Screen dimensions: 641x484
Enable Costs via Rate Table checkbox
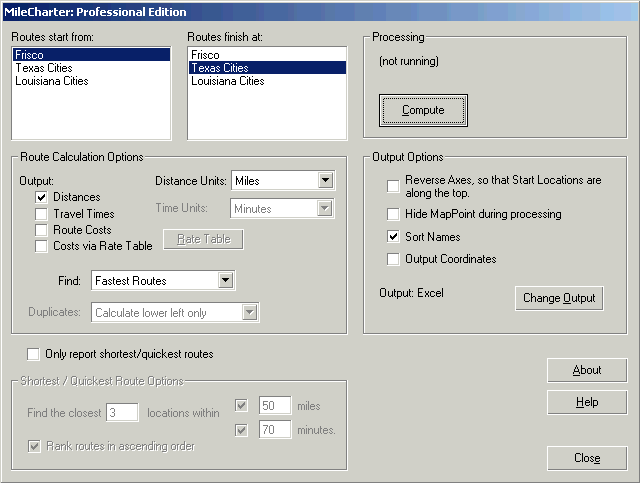(41, 246)
